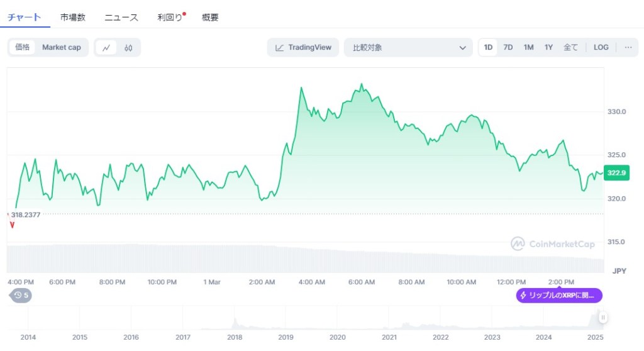This screenshot has height=351, width=644.
Task: Select the 全て (all) time range
Action: [x=570, y=47]
